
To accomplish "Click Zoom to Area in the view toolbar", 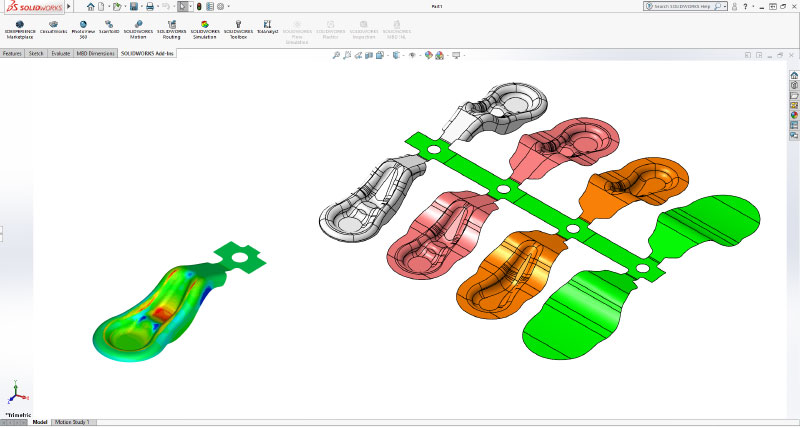I will 347,55.
